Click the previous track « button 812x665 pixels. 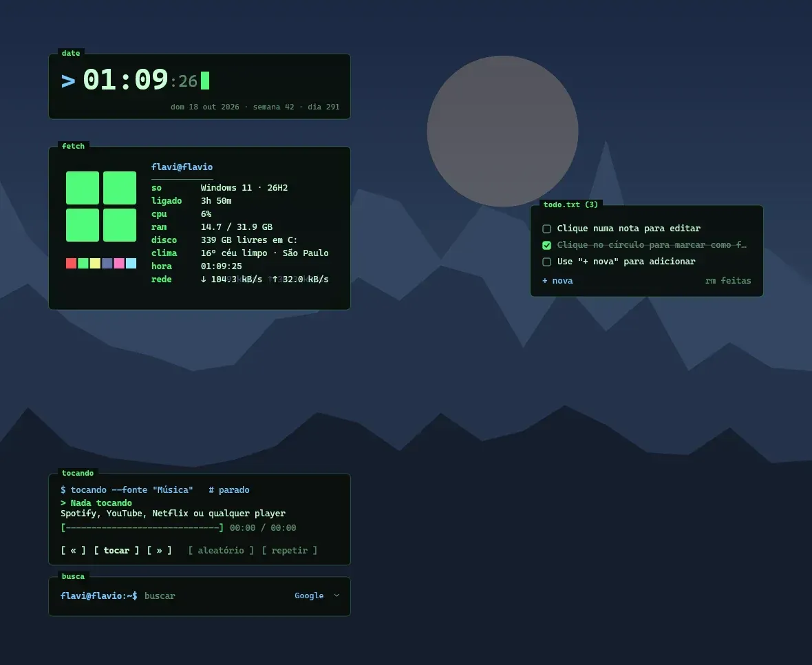pyautogui.click(x=73, y=551)
